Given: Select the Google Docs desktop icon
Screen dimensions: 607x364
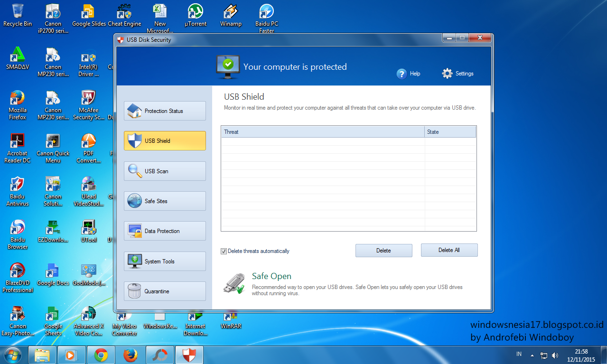Looking at the screenshot, I should (x=53, y=274).
